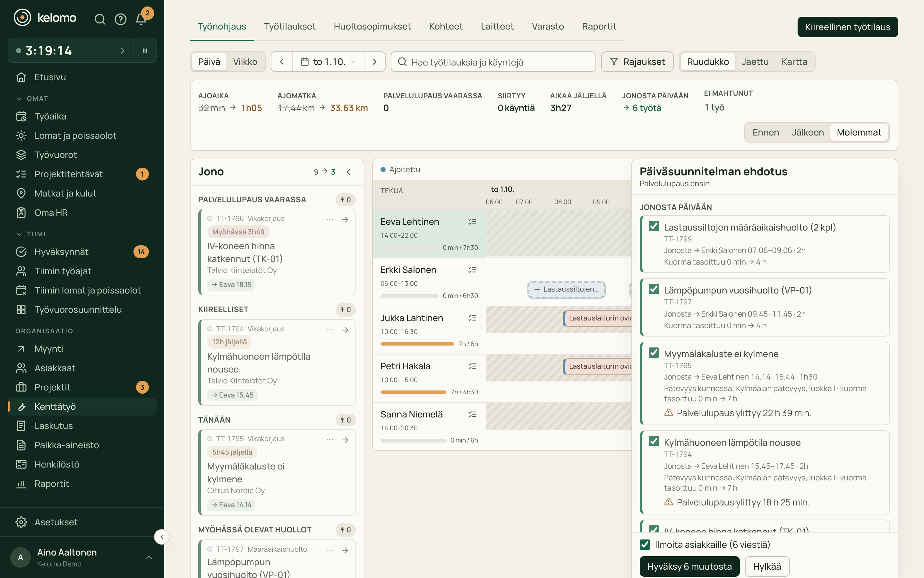This screenshot has height=578, width=924.
Task: Collapse the sidebar with round arrow button
Action: [x=161, y=537]
